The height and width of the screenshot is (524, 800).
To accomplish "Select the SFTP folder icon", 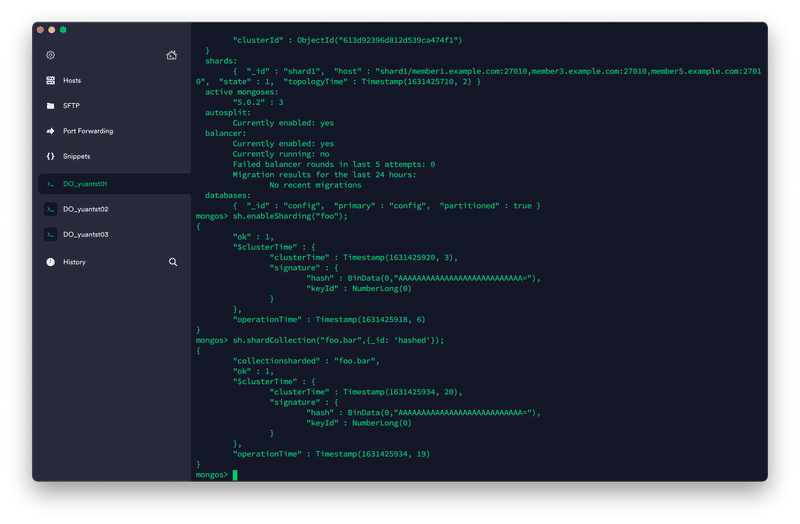I will pyautogui.click(x=51, y=106).
